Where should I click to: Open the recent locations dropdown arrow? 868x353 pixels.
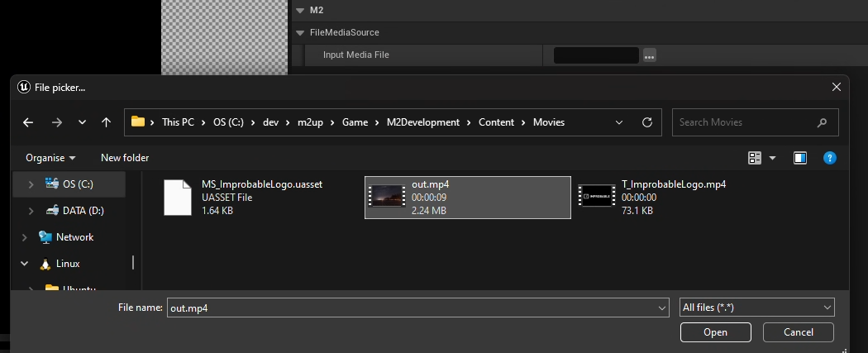[82, 122]
